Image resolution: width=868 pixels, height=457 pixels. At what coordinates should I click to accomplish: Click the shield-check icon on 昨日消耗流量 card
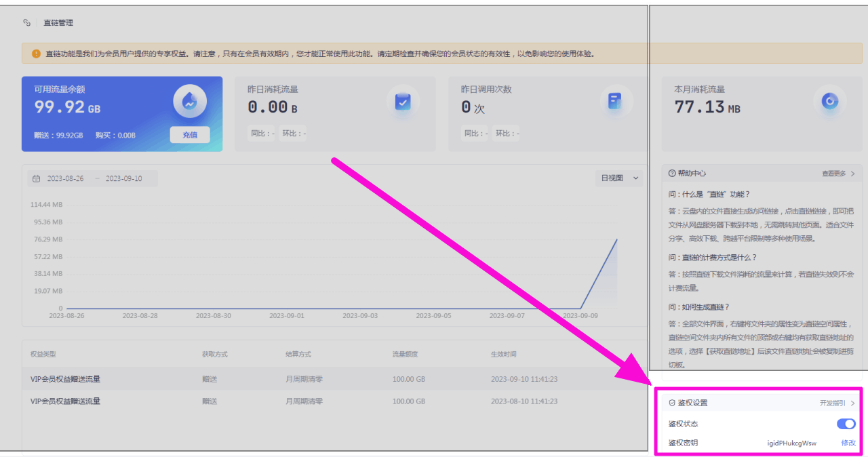(x=403, y=102)
